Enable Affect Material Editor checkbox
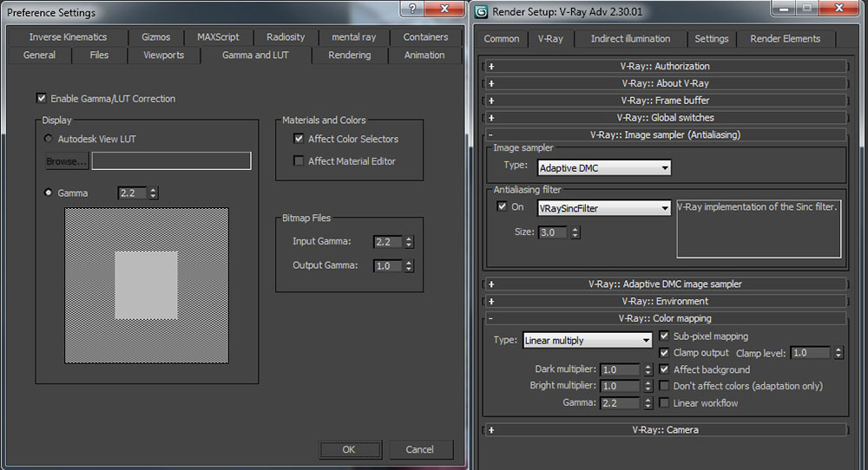 click(x=299, y=161)
